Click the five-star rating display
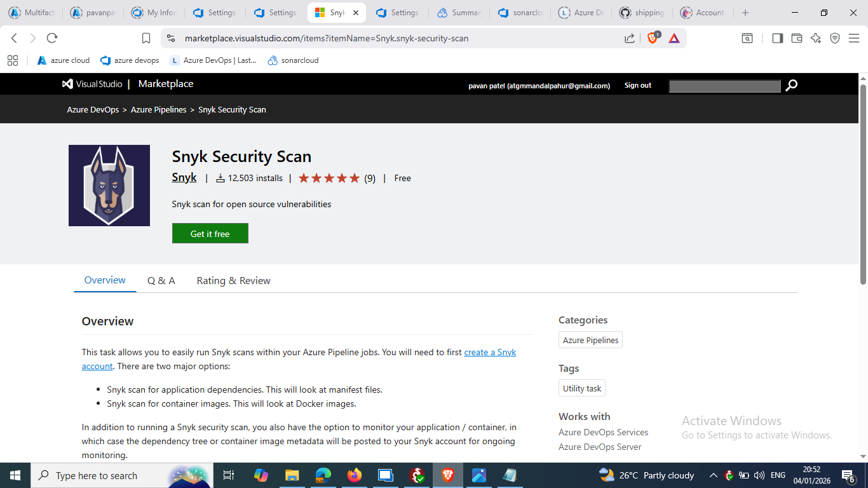Viewport: 868px width, 488px height. 329,178
